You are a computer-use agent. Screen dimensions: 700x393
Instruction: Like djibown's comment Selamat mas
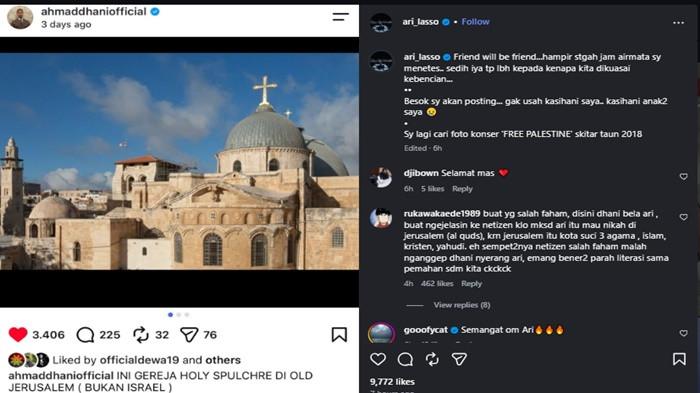pos(683,177)
